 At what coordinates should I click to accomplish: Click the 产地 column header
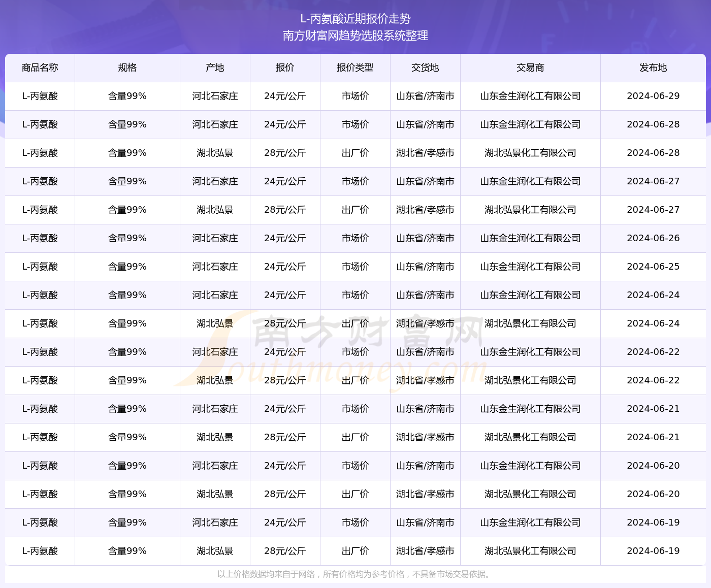coord(215,68)
